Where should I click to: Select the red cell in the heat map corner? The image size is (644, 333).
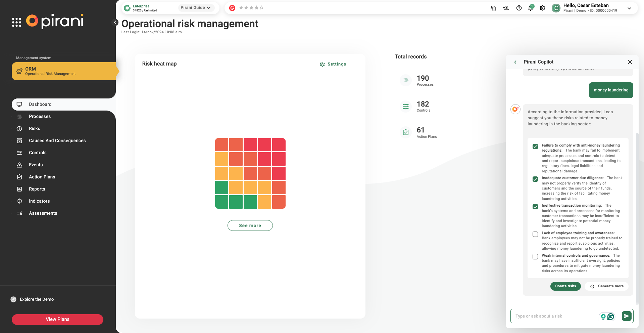click(x=279, y=144)
